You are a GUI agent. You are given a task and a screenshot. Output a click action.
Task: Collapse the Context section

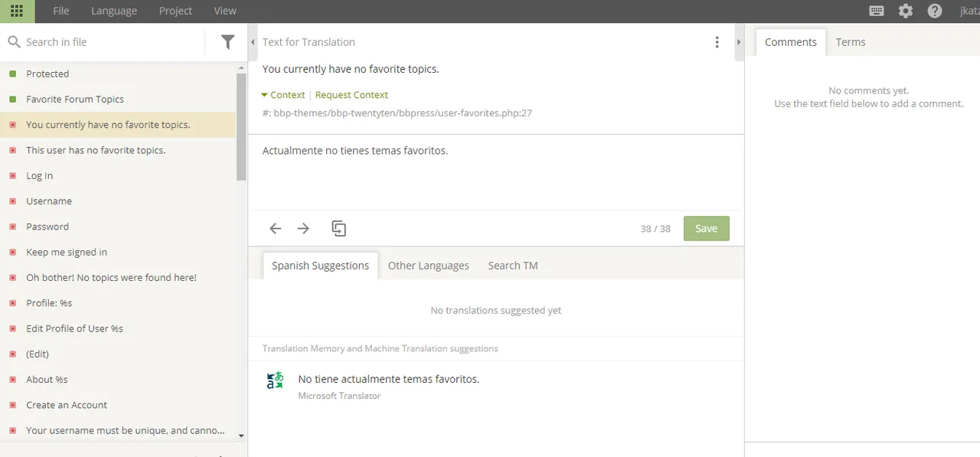coord(283,95)
